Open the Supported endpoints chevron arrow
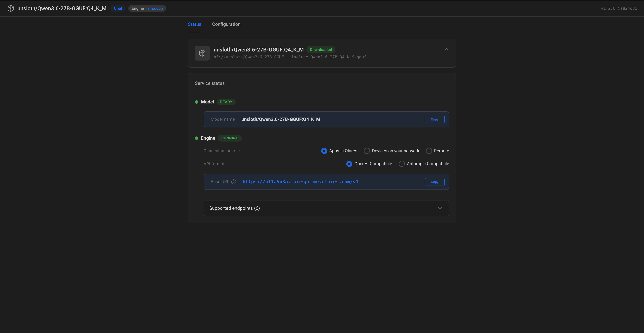The height and width of the screenshot is (333, 644). click(x=440, y=208)
